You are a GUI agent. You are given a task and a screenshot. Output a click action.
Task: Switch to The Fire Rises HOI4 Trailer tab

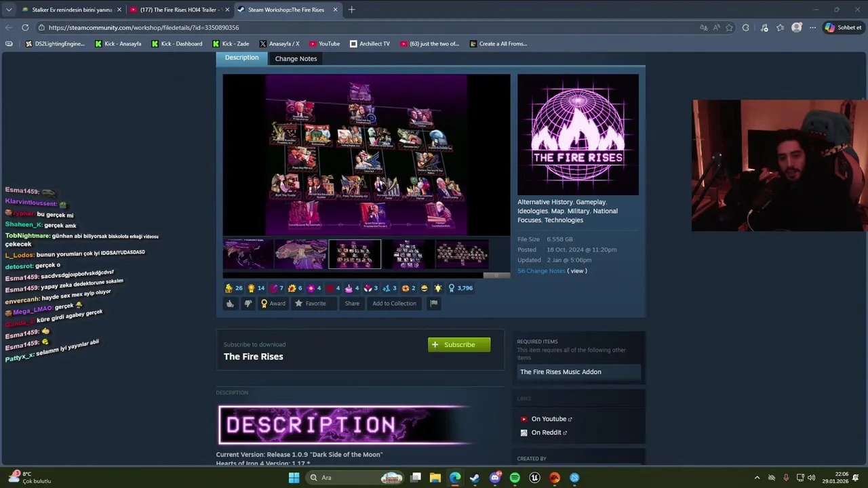click(179, 9)
